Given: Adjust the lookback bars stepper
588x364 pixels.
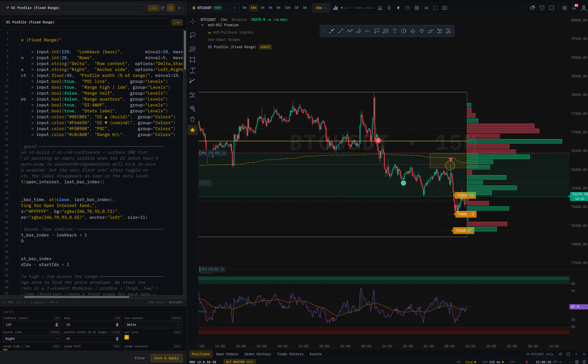Looking at the screenshot, I should coord(57,325).
